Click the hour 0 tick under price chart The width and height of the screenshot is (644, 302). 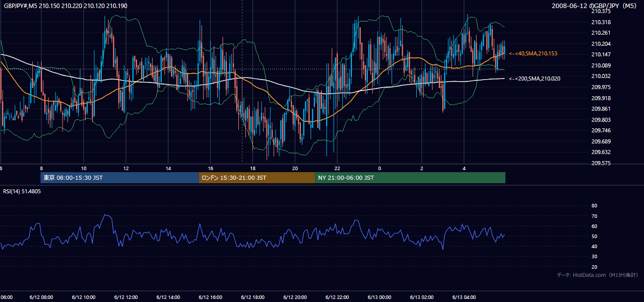pos(380,168)
